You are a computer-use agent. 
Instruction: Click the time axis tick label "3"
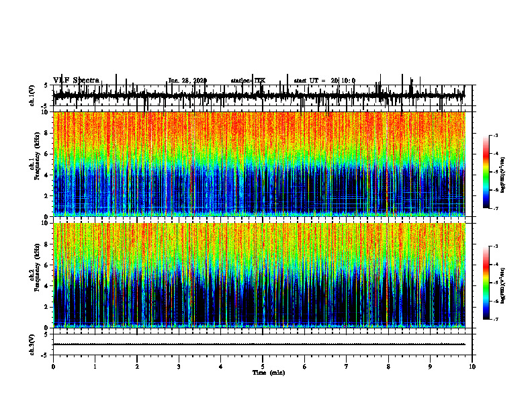[x=179, y=367]
